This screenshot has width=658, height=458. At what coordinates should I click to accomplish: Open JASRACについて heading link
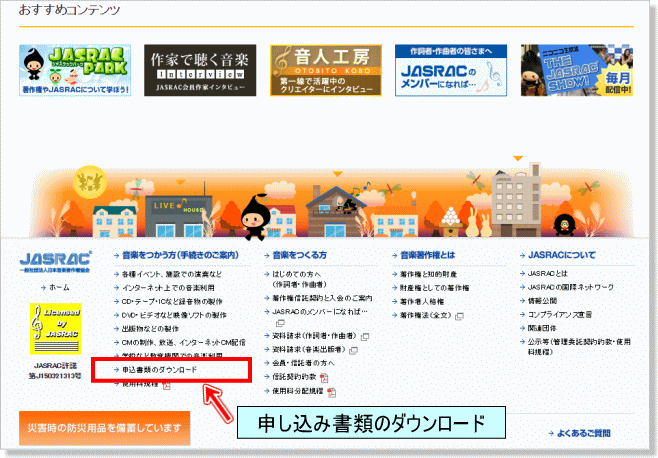pyautogui.click(x=561, y=255)
